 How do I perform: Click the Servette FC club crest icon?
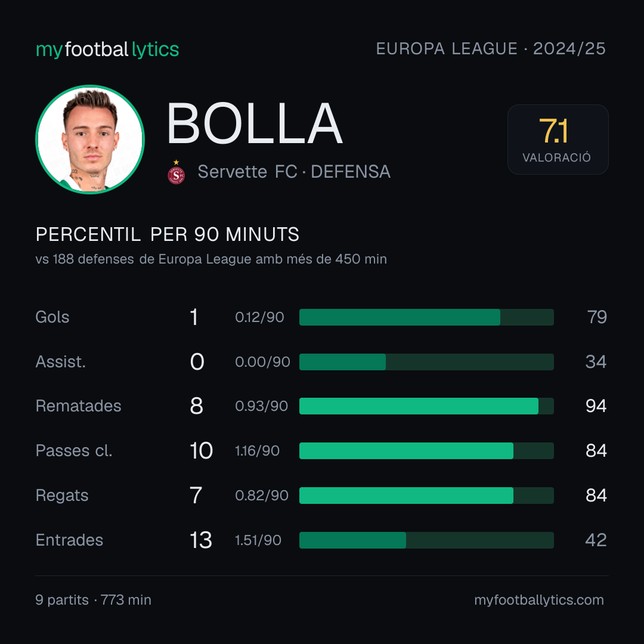176,172
